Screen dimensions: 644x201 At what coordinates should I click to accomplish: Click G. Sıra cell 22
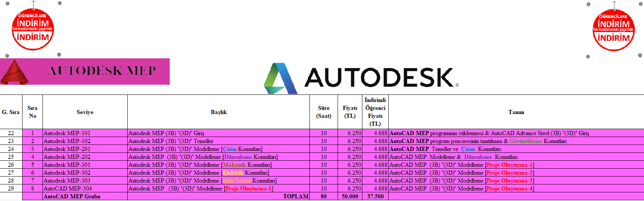click(x=11, y=133)
